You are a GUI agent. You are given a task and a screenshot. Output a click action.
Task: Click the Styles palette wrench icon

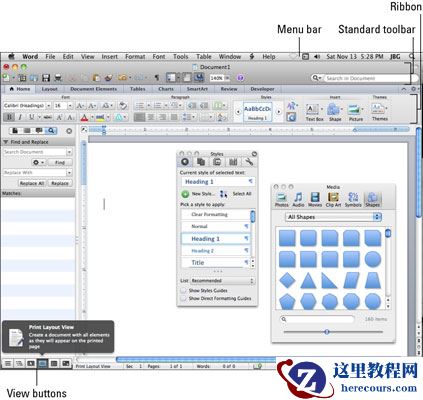tap(249, 162)
